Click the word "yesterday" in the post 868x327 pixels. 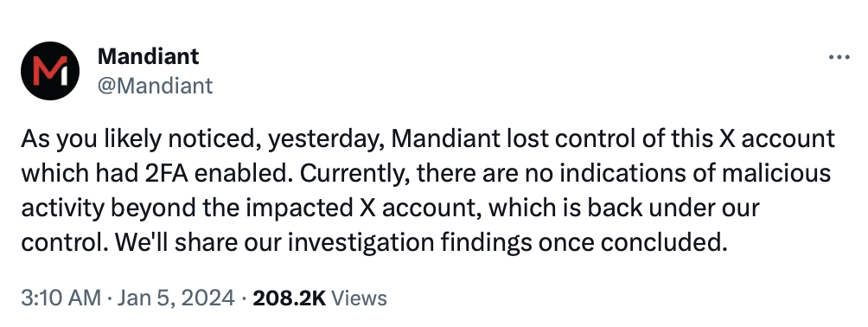324,140
